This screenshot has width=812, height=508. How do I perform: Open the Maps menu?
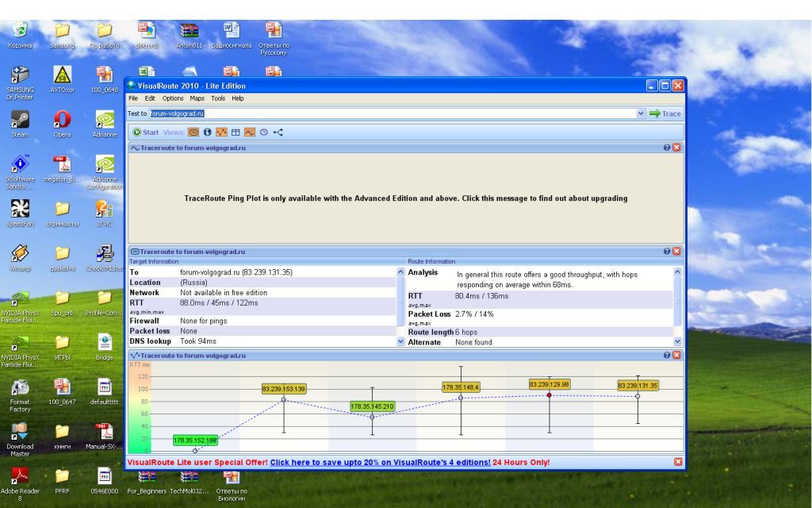tap(197, 98)
